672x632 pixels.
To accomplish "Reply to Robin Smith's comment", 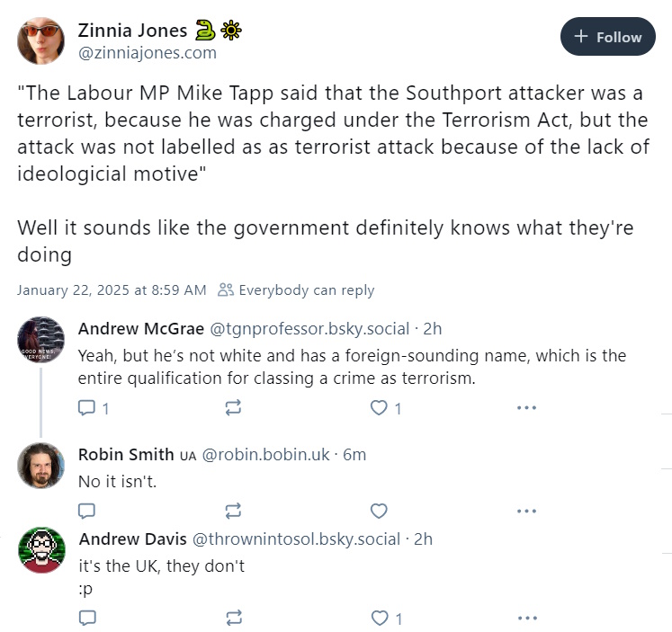I will (86, 511).
